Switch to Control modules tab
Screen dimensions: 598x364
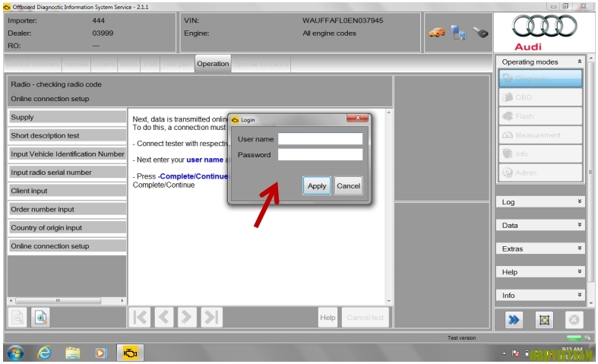click(33, 64)
